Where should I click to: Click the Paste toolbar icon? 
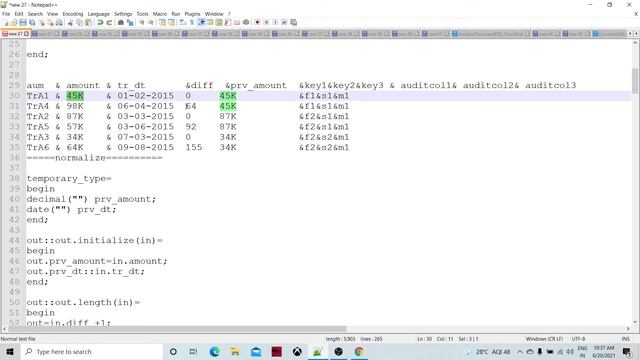point(88,22)
